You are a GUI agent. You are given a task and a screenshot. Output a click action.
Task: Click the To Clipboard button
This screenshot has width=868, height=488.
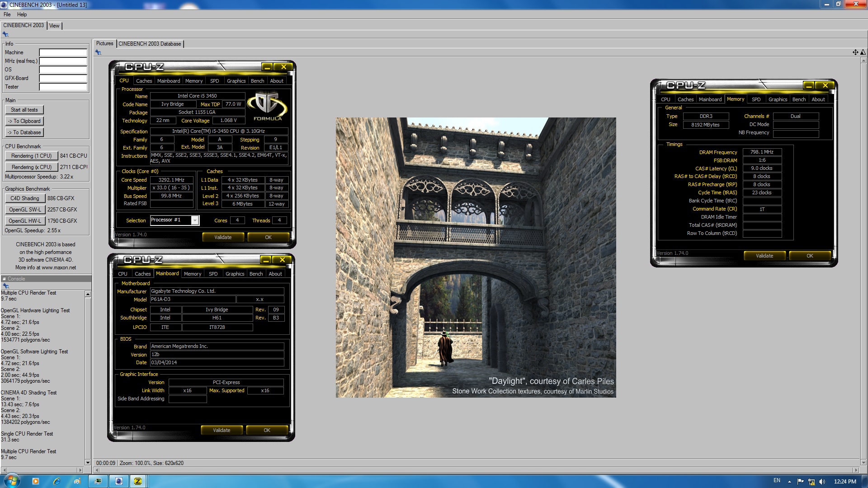click(x=24, y=121)
